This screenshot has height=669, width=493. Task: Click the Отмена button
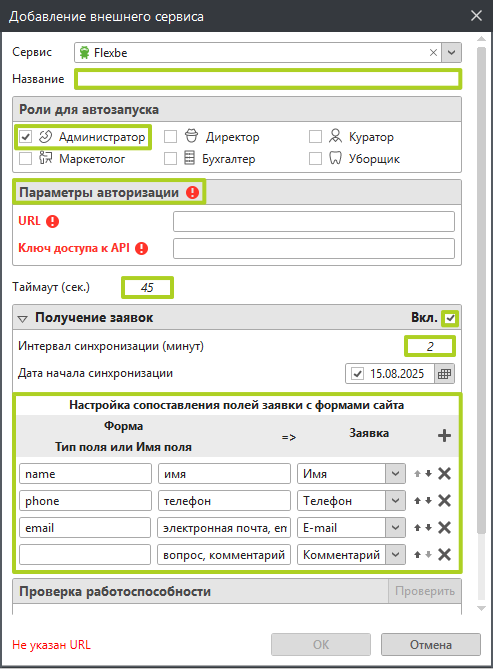431,644
